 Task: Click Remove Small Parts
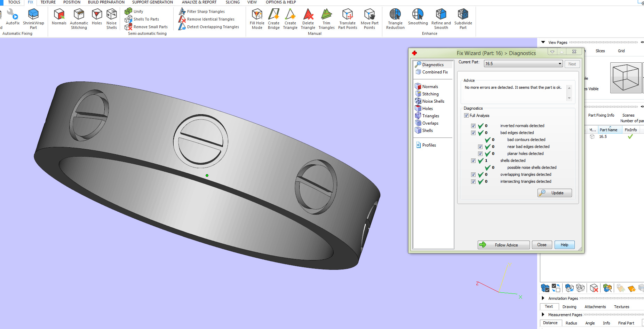tap(146, 27)
